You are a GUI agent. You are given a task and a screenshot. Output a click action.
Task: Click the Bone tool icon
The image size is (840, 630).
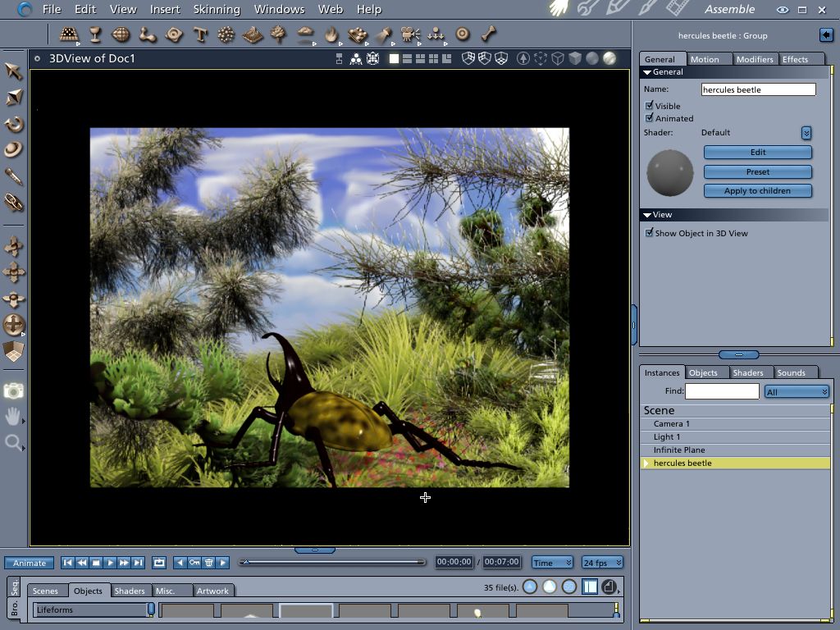pyautogui.click(x=489, y=34)
